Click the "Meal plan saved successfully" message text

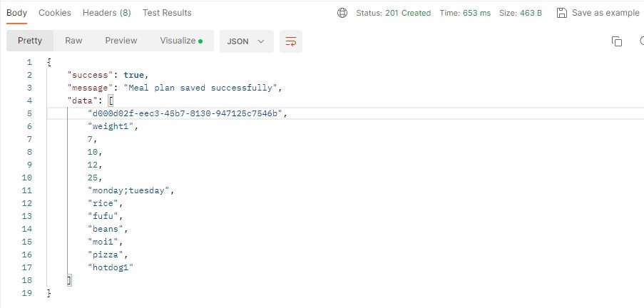(x=203, y=88)
